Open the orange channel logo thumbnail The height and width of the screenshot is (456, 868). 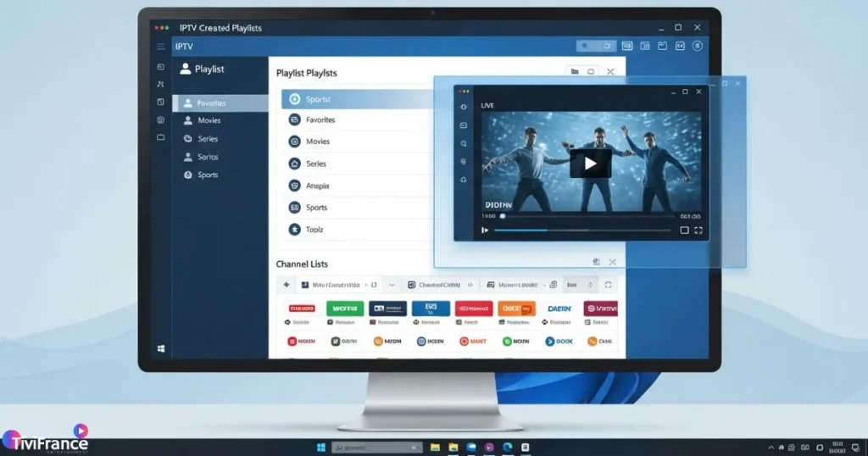(516, 309)
